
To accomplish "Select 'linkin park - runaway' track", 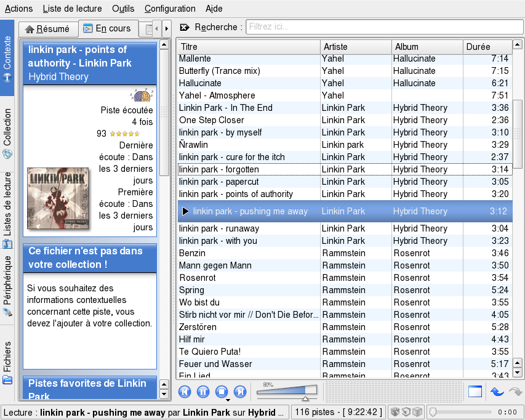I will [x=345, y=228].
